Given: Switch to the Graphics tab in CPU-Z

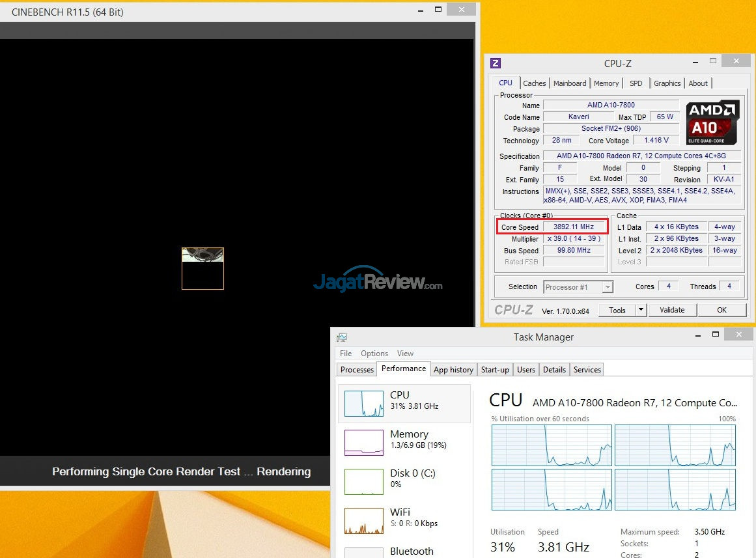Looking at the screenshot, I should tap(667, 83).
